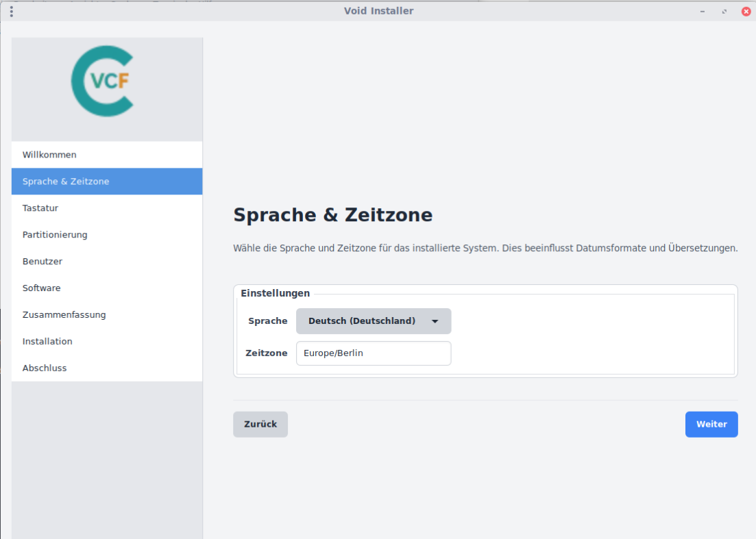This screenshot has width=756, height=539.
Task: Open the three-dot window menu
Action: click(x=12, y=11)
